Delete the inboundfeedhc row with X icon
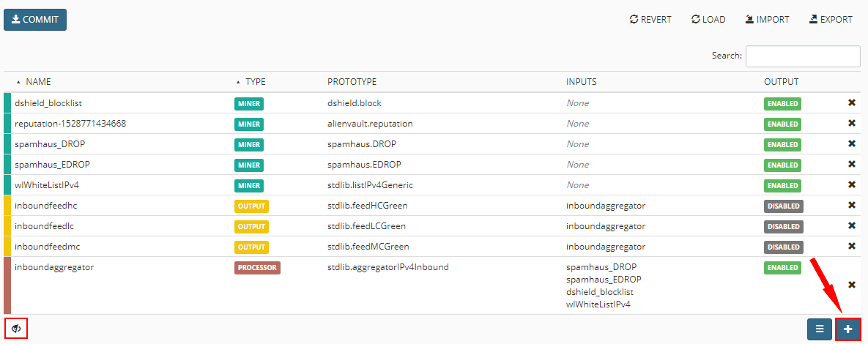 [x=852, y=206]
